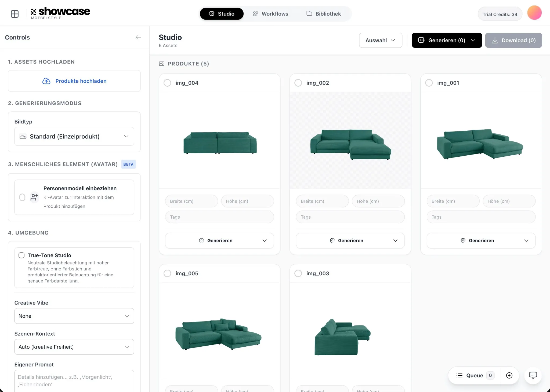The width and height of the screenshot is (550, 392).
Task: Select the img_004 product checkbox
Action: (167, 83)
